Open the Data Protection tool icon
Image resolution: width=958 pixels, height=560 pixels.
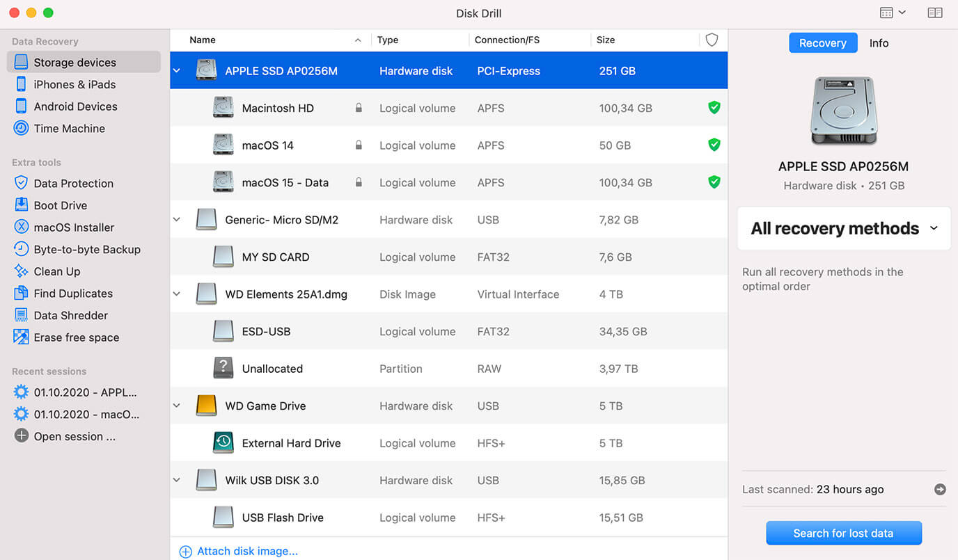coord(21,183)
